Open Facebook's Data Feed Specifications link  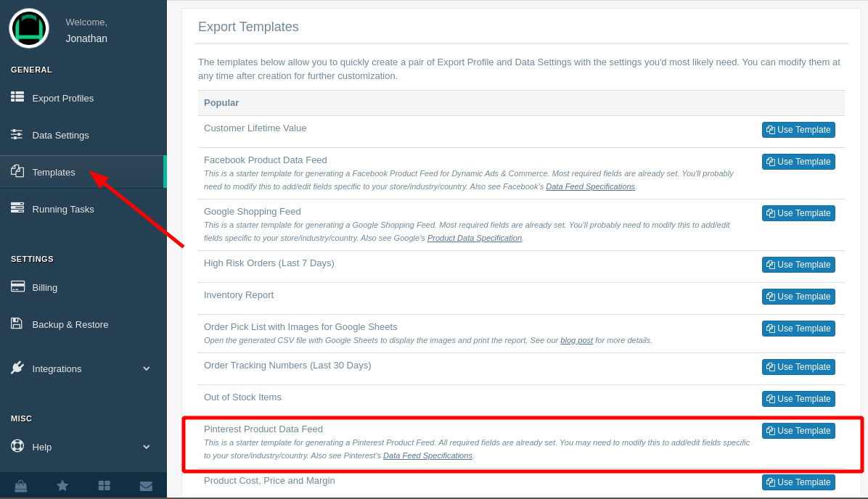[x=590, y=186]
